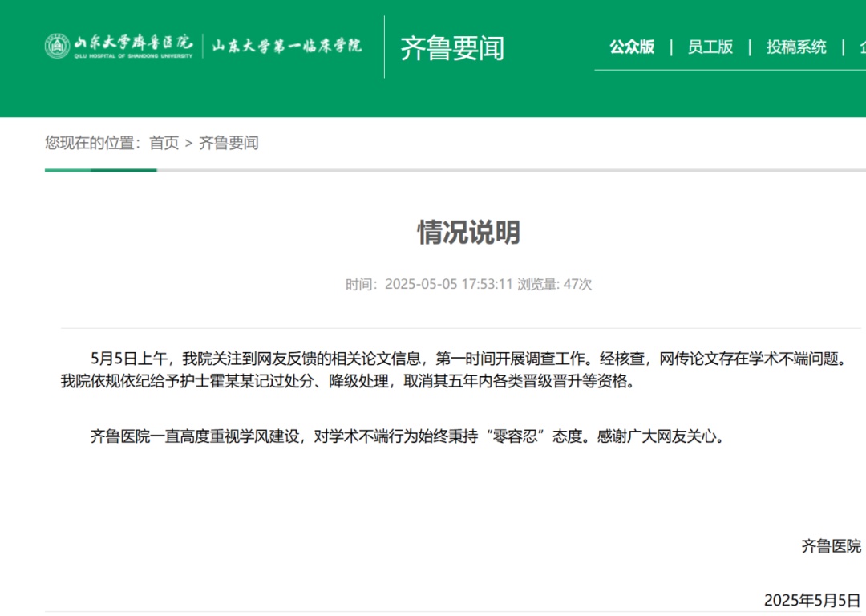Open the 投稿系统 submission system
The height and width of the screenshot is (616, 866).
point(795,48)
